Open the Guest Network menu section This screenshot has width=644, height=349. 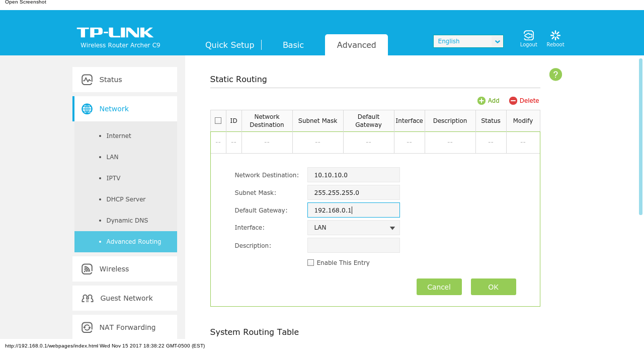pos(125,298)
